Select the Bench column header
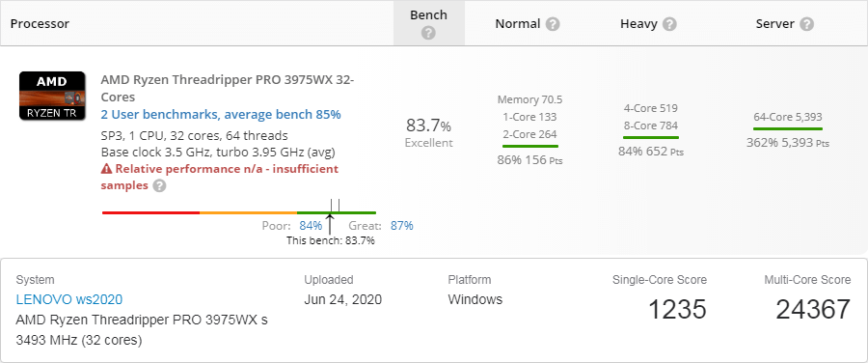 pyautogui.click(x=428, y=14)
